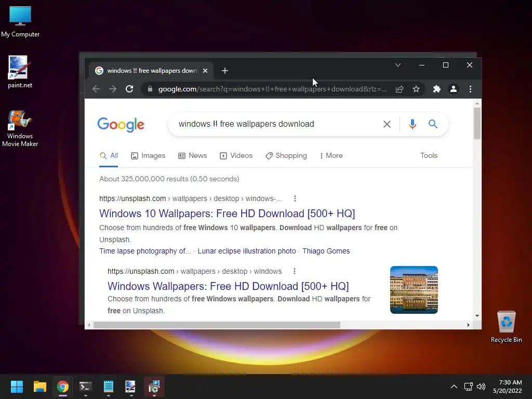The height and width of the screenshot is (399, 532).
Task: Open options for Windows 10 Wallpapers result
Action: coord(295,198)
